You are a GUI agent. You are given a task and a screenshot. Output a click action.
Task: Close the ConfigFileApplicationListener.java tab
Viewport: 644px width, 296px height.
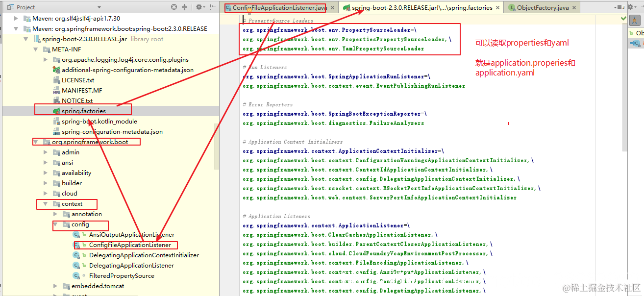click(332, 8)
